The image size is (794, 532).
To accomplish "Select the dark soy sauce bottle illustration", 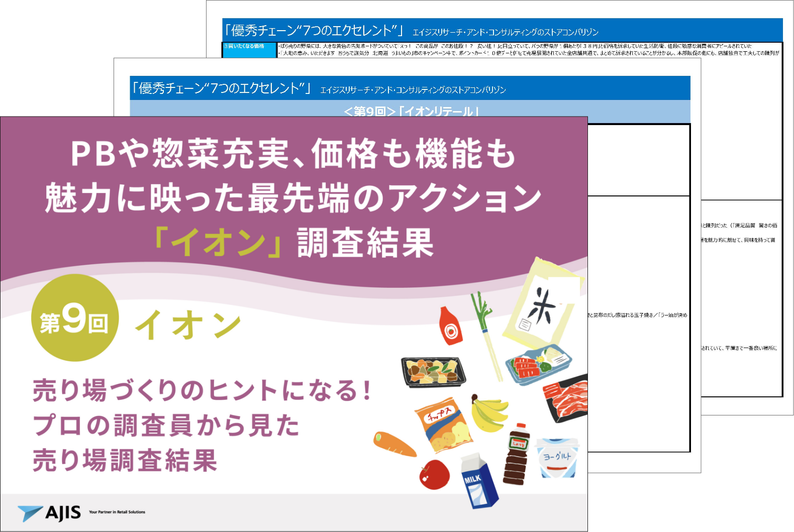I will [x=517, y=455].
